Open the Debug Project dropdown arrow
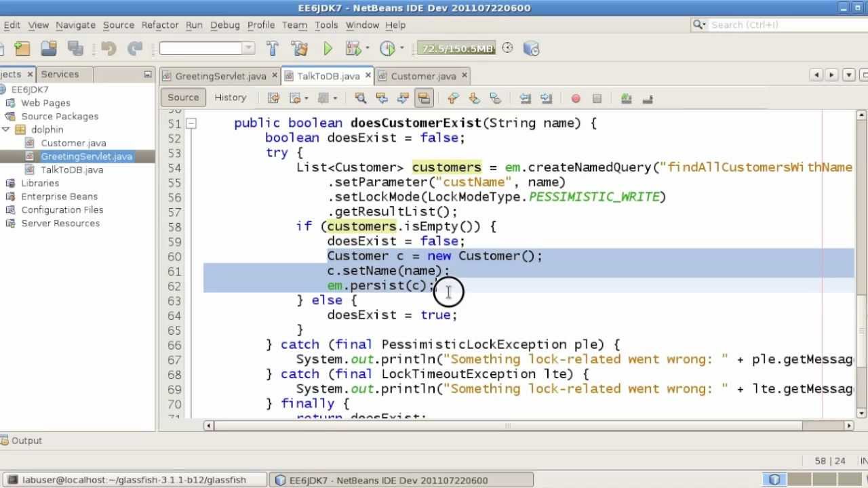This screenshot has height=488, width=868. (367, 48)
